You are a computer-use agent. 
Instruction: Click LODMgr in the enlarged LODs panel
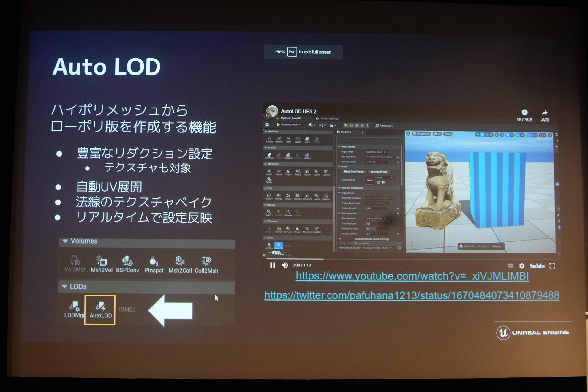(x=74, y=310)
